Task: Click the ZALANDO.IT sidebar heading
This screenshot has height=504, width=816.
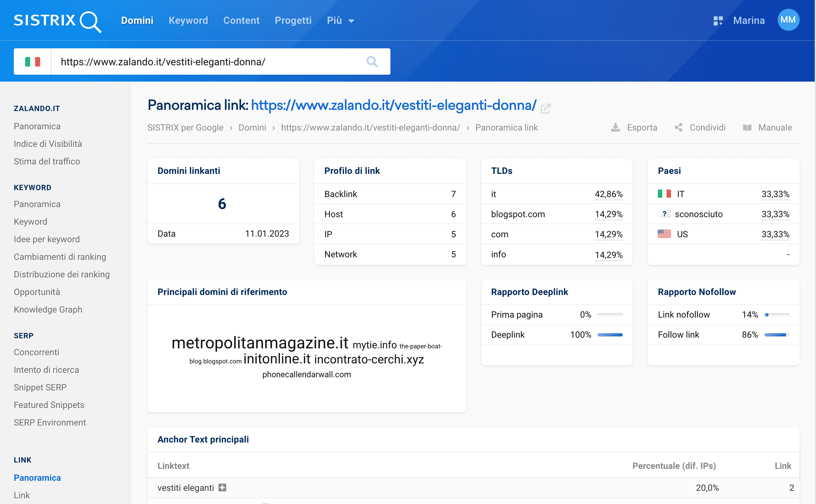Action: (37, 109)
